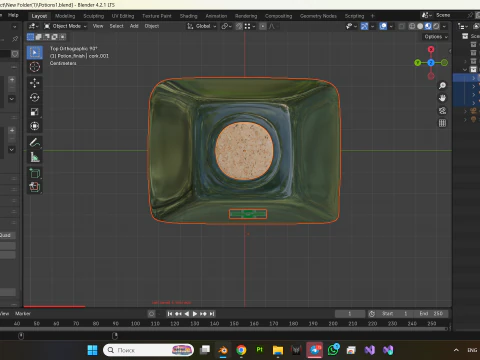Select the Move tool
Screen dimensions: 480x360
tap(35, 83)
